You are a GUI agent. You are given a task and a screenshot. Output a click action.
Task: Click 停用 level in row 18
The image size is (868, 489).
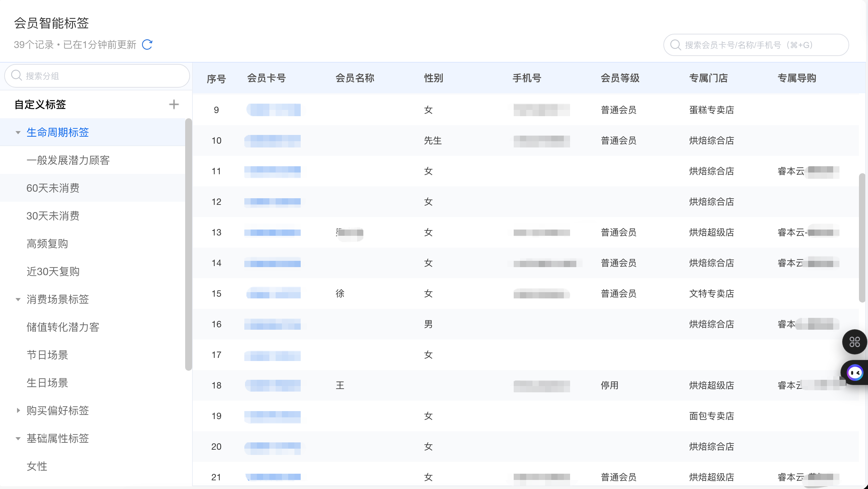click(610, 385)
